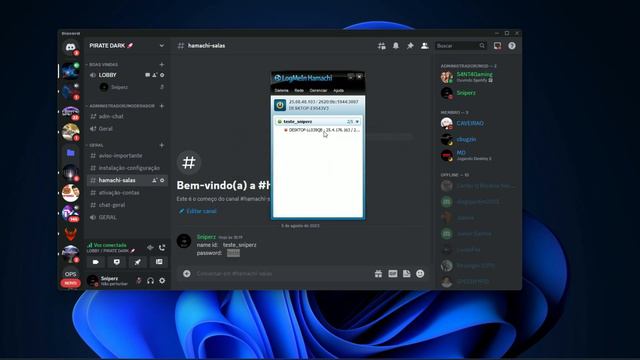Collapse the BOAS VINDAS category
The width and height of the screenshot is (640, 360).
pos(103,64)
